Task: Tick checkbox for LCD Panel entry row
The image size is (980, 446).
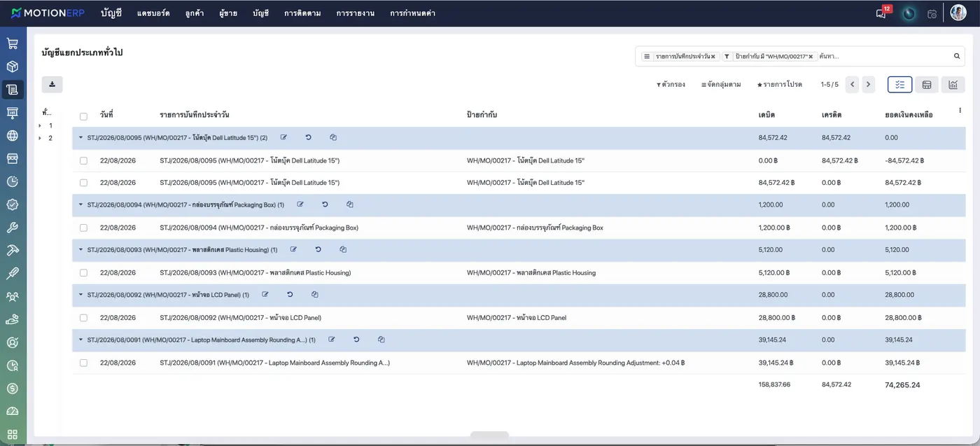Action: 83,318
